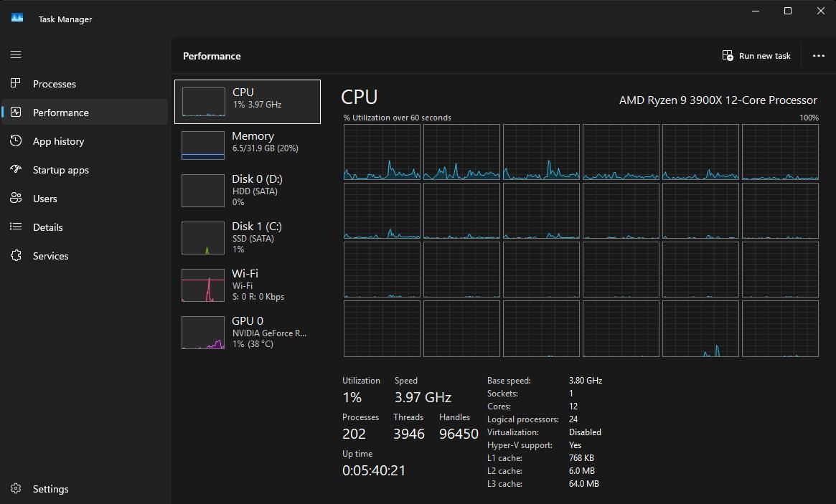
Task: Click the GPU 0 mini graph thumbnail
Action: (203, 333)
